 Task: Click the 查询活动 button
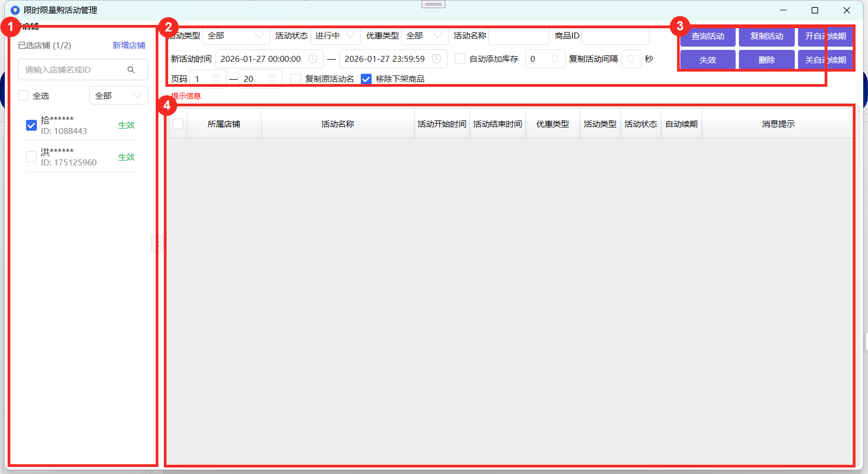click(708, 36)
